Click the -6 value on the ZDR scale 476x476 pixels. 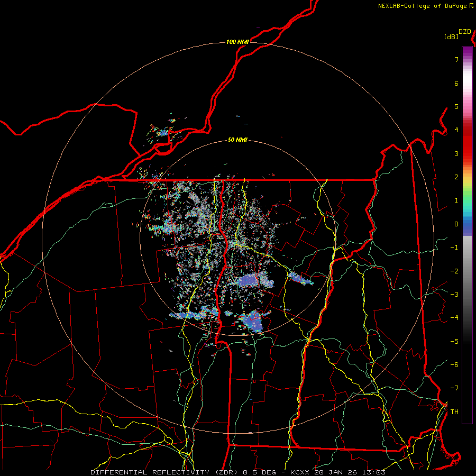coord(454,365)
